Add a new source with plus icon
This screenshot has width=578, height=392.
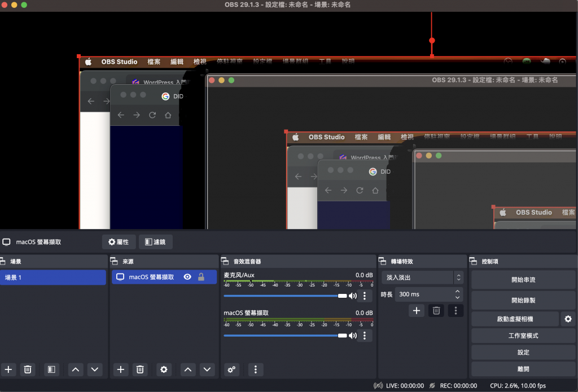(x=121, y=369)
